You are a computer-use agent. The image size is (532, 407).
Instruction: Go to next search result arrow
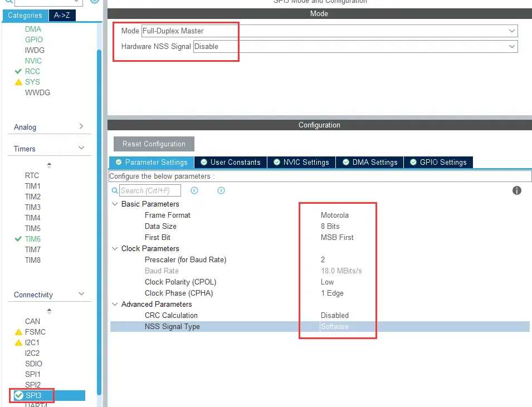[x=221, y=190]
